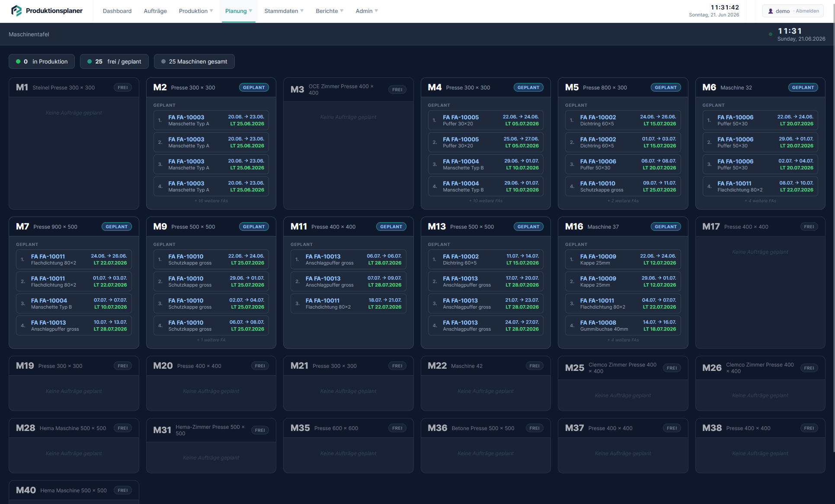Open the Admin dropdown menu
Screen dimensions: 835x504
tap(367, 11)
